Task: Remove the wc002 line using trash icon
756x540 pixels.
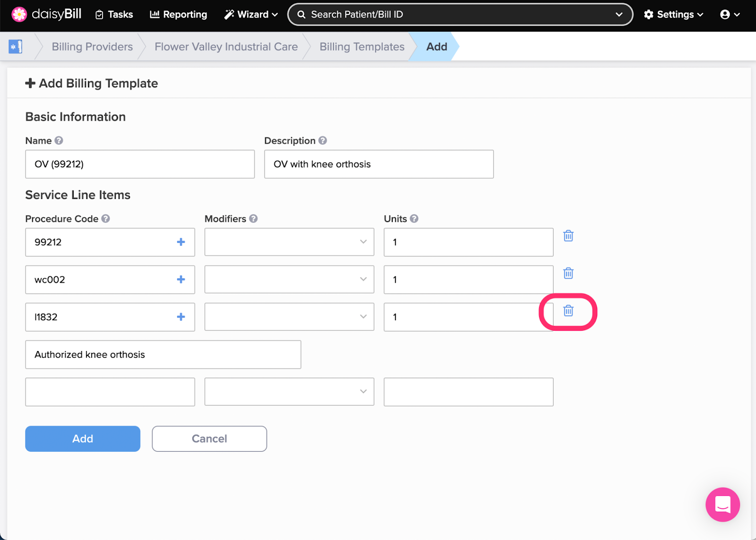Action: coord(568,273)
